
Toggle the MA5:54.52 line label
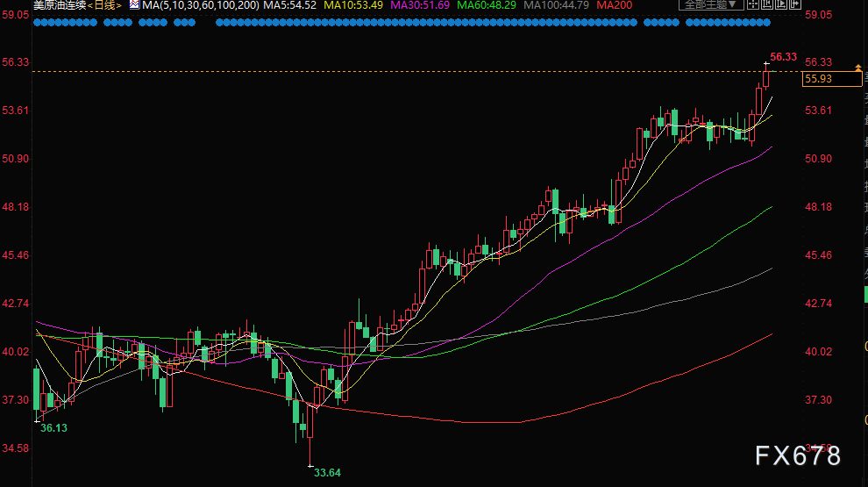[x=289, y=5]
